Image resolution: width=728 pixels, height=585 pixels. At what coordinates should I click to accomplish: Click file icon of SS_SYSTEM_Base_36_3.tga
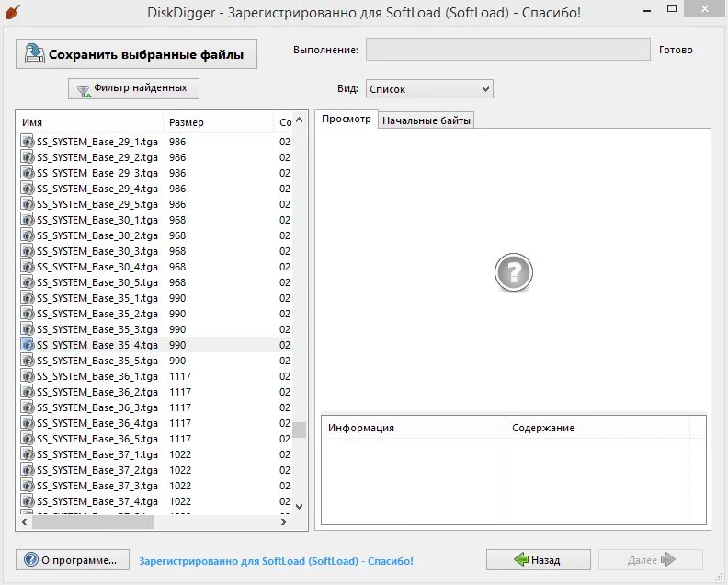(x=28, y=407)
